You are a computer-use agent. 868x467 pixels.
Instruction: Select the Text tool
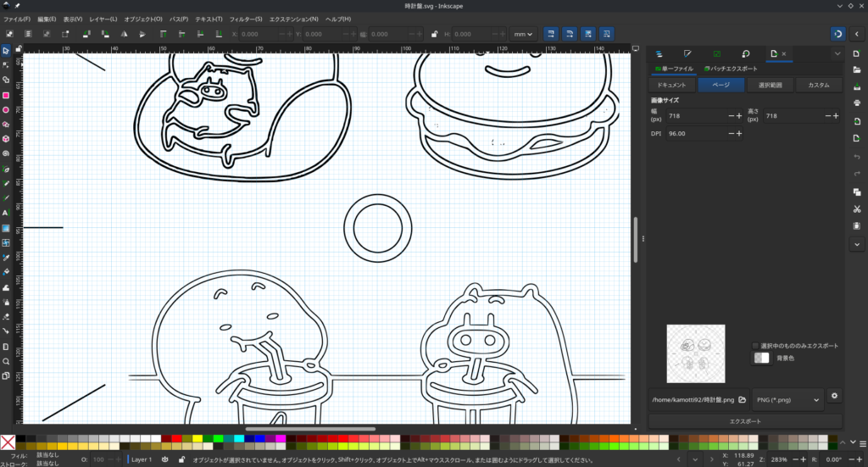tap(6, 213)
